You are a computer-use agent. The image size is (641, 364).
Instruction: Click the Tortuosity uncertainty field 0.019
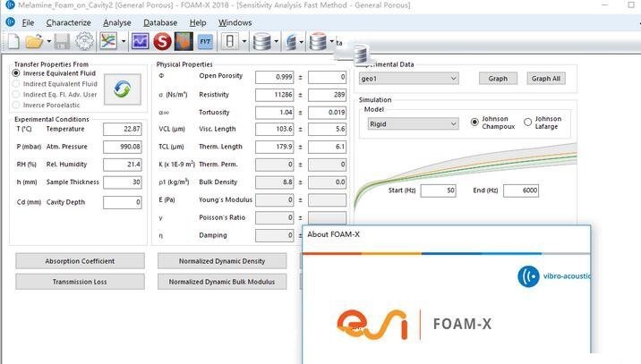327,113
